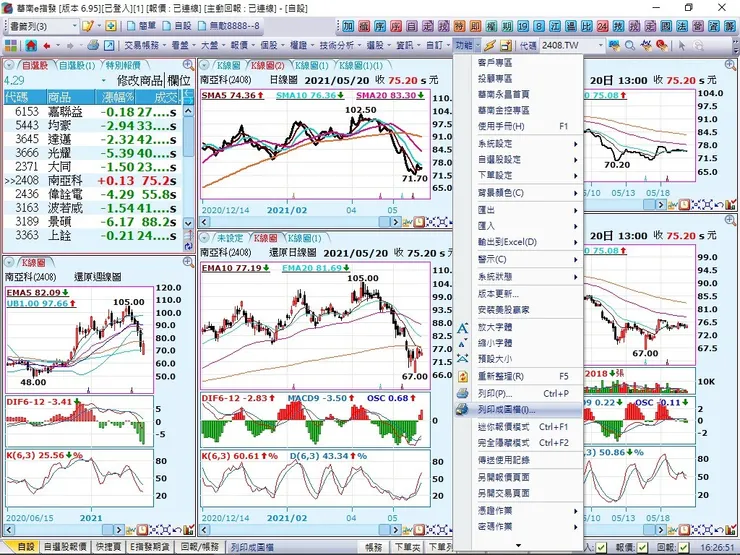Viewport: 740px width, 555px height.
Task: Toggle the 報價 connection checkbox in status bar
Action: (641, 547)
